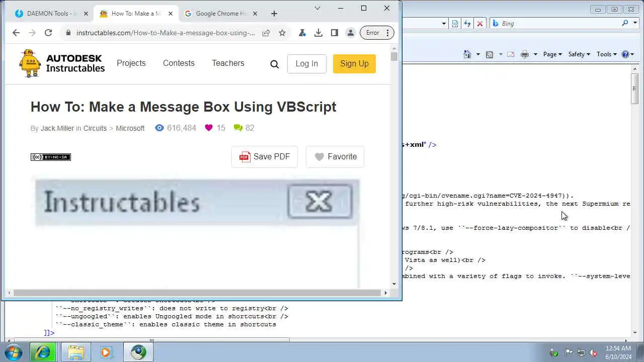Open the Microsoft channel link
This screenshot has height=362, width=644.
(130, 128)
